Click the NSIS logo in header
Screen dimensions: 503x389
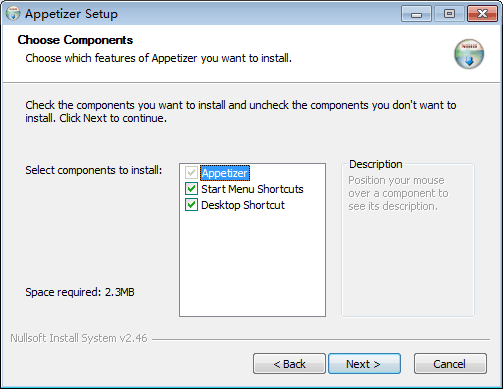(x=469, y=54)
